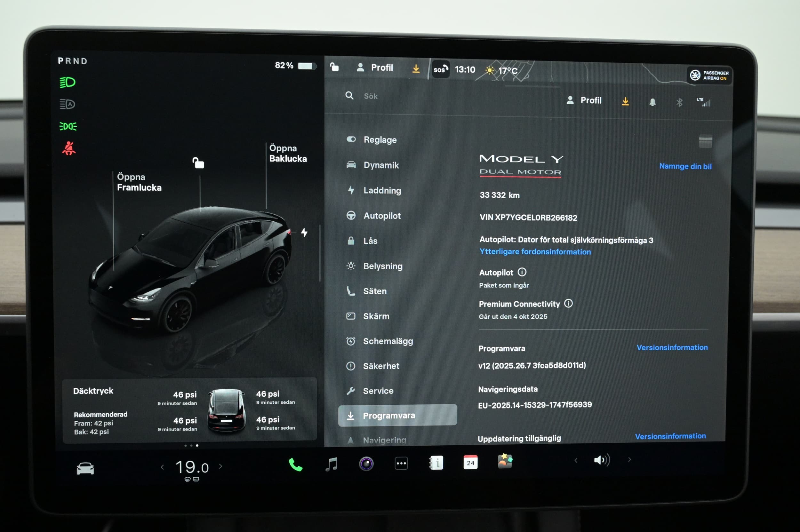Tap Profil in top status bar
The height and width of the screenshot is (532, 800).
tap(375, 67)
